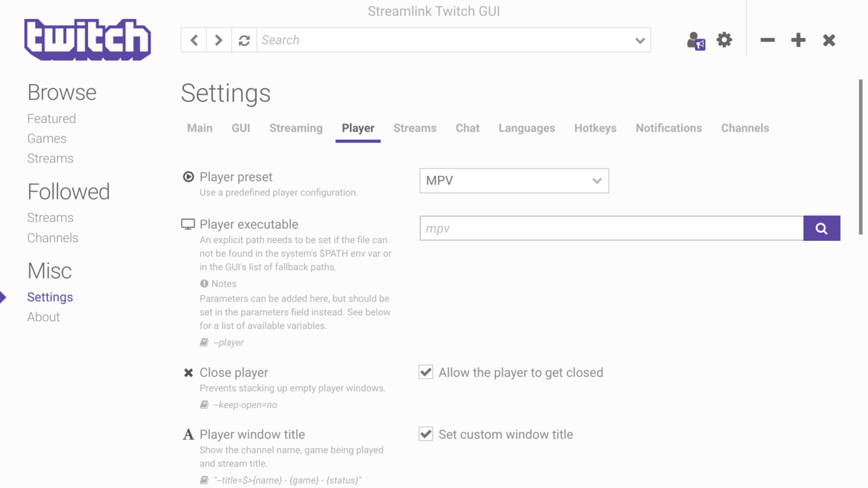This screenshot has height=488, width=868.
Task: Open the About page in sidebar
Action: (x=43, y=317)
